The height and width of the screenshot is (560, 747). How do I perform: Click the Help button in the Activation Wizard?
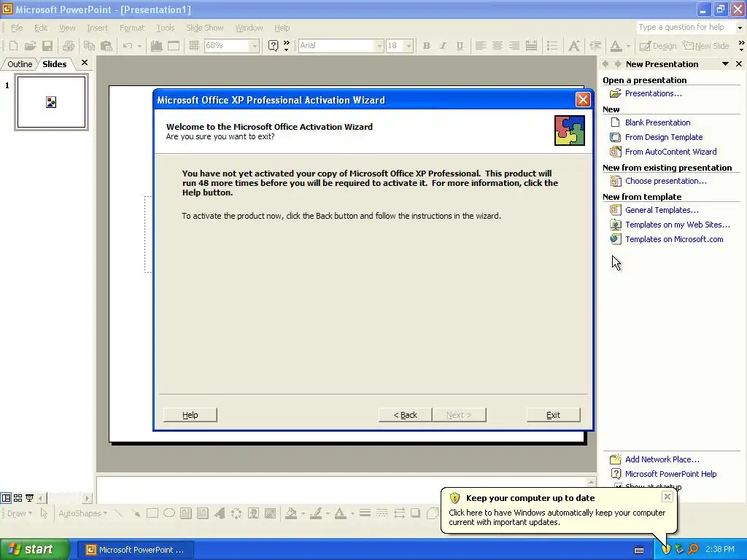pyautogui.click(x=190, y=415)
